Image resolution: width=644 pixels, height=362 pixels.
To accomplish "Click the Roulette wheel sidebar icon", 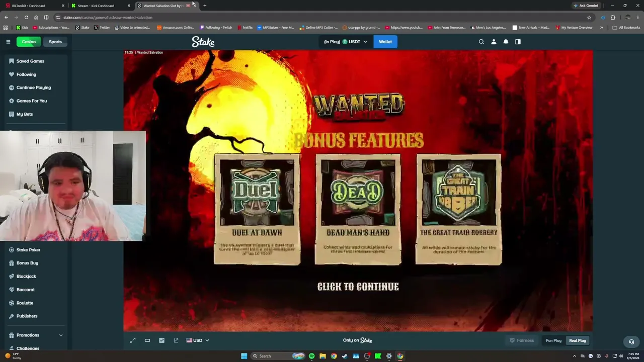I will (x=12, y=303).
